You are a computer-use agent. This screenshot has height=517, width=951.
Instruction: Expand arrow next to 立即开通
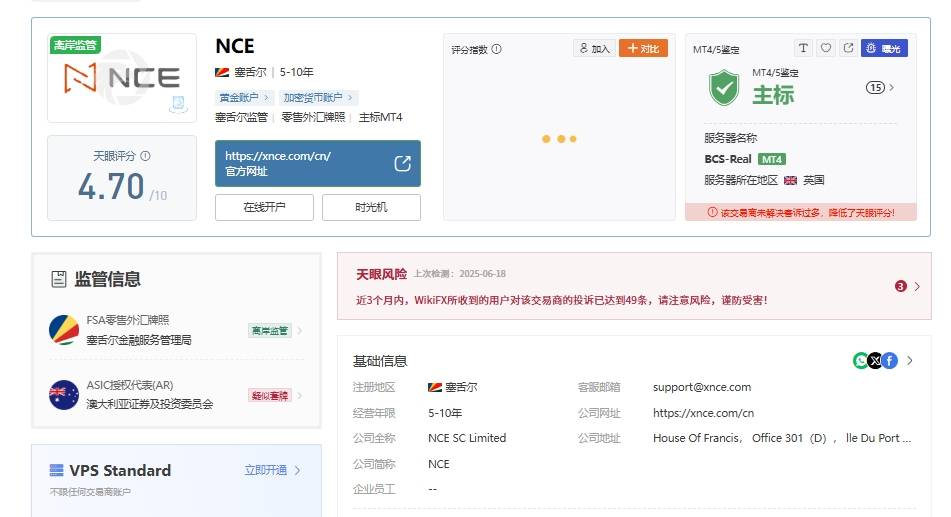click(x=297, y=470)
